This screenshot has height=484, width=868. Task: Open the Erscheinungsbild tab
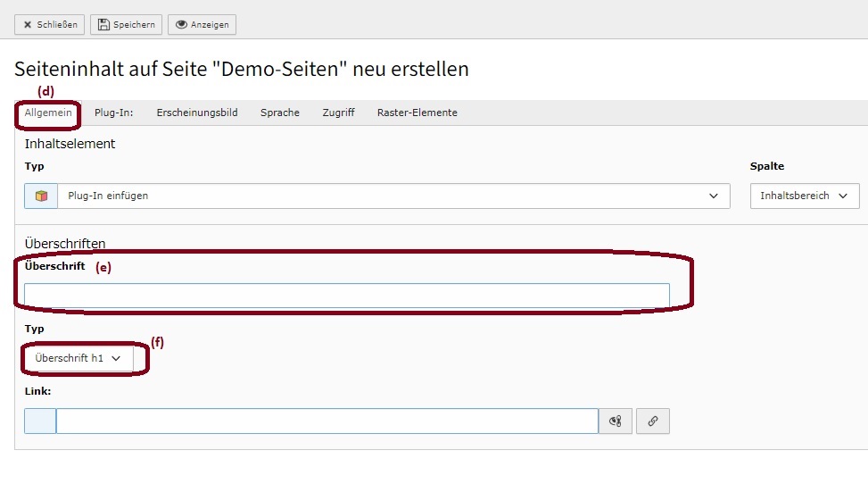[197, 113]
